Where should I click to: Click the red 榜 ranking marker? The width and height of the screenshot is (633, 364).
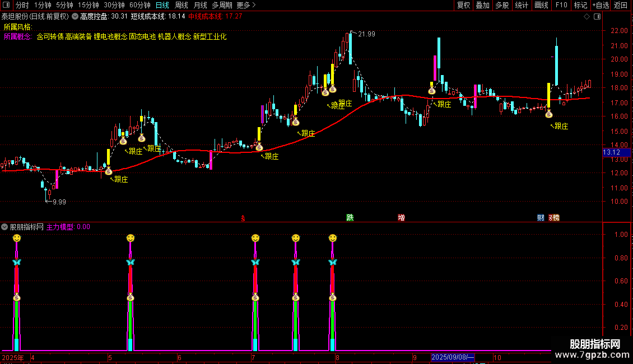pos(556,217)
